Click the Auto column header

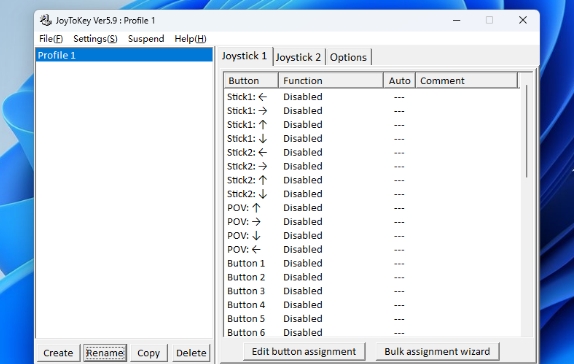click(399, 81)
